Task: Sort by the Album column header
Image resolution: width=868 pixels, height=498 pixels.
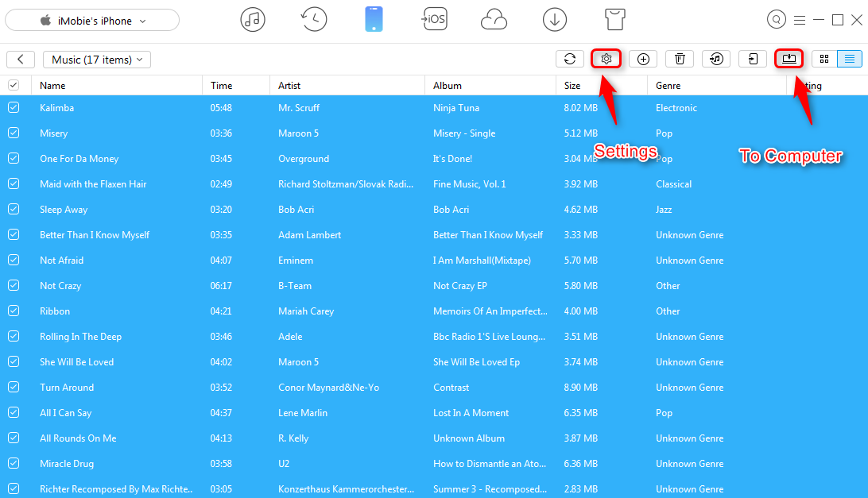Action: (x=448, y=85)
